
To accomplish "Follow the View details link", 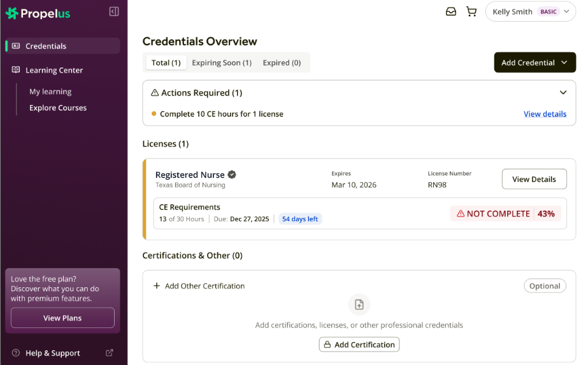I will click(x=545, y=114).
